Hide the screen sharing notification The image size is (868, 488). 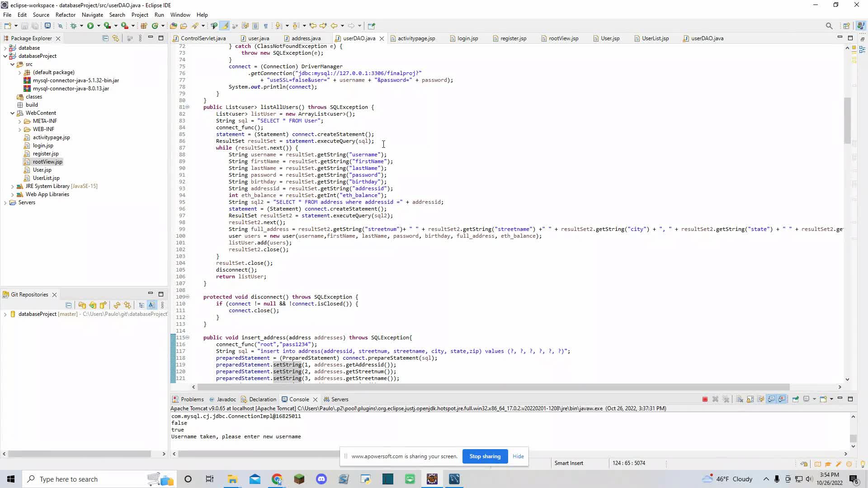tap(518, 456)
